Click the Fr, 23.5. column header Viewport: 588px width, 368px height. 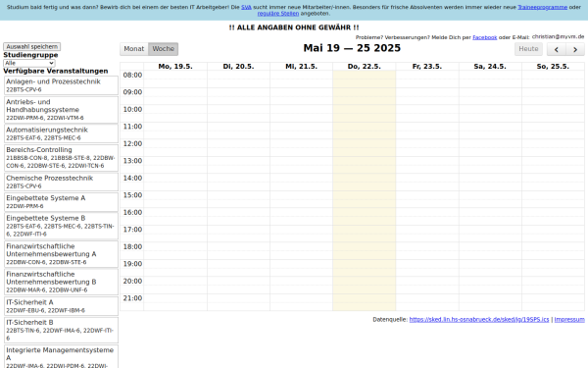(x=427, y=67)
